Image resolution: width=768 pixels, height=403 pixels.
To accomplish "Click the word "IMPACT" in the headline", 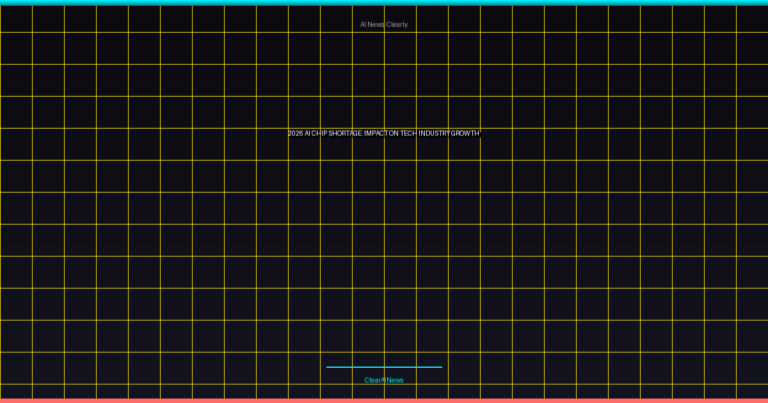I will coord(376,133).
